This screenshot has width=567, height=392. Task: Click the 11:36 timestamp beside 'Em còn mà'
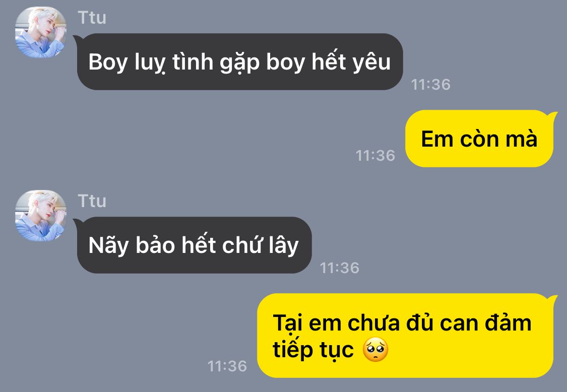coord(375,156)
